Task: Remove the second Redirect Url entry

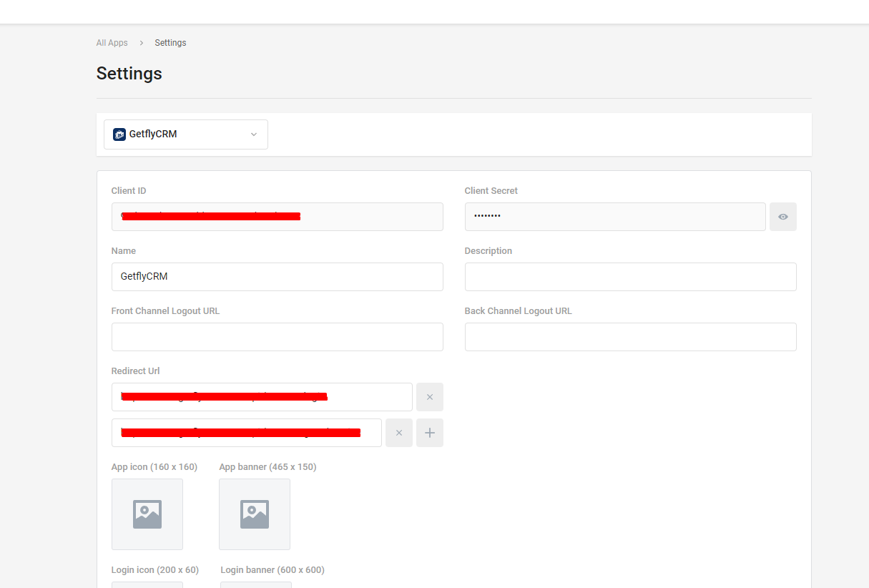Action: (x=398, y=433)
